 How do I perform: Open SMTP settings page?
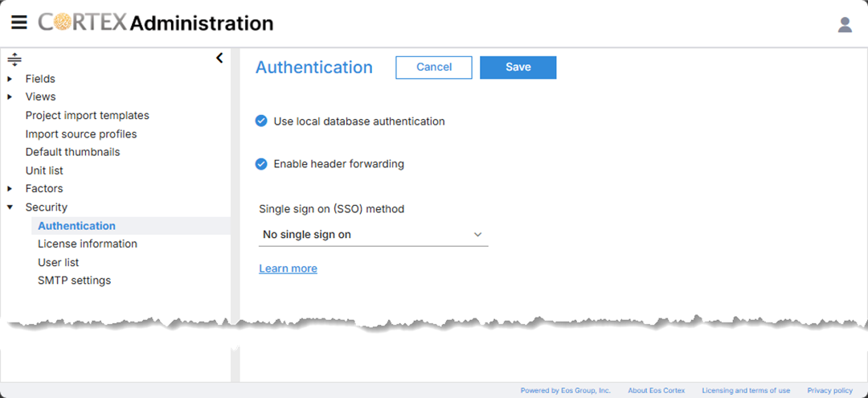74,280
